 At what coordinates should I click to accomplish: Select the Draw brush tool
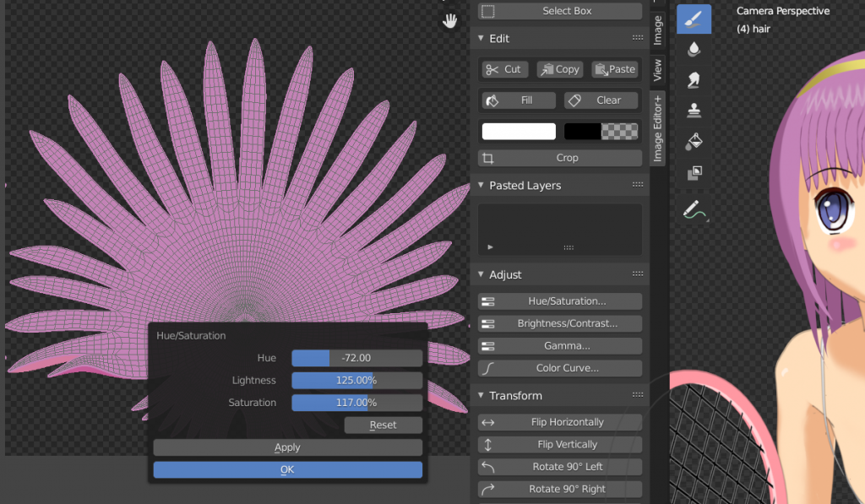click(694, 19)
